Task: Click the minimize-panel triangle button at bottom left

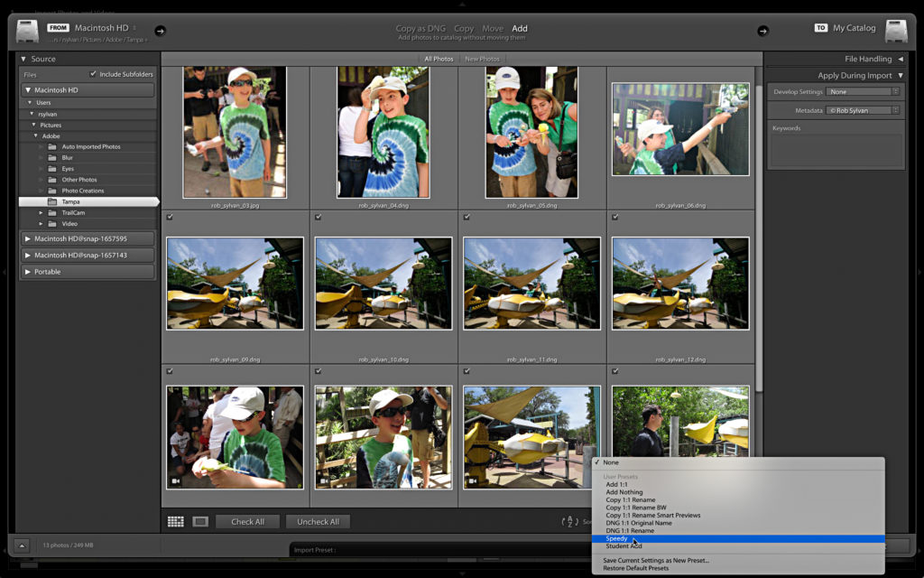Action: pos(23,545)
